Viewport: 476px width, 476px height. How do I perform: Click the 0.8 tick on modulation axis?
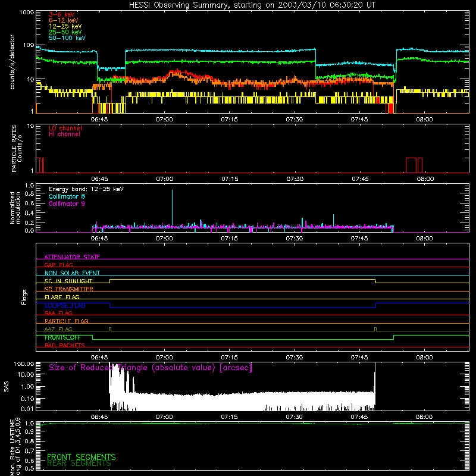pyautogui.click(x=29, y=194)
